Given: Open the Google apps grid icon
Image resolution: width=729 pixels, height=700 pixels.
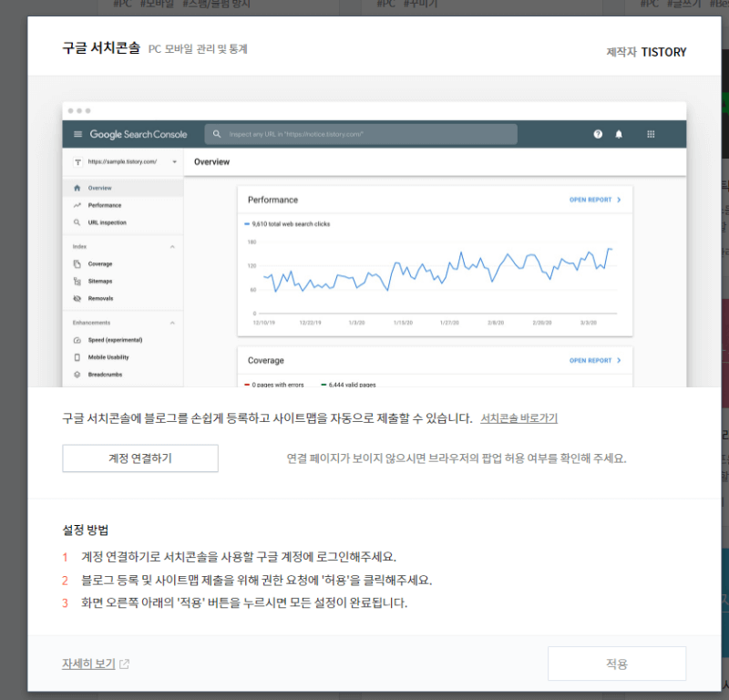Looking at the screenshot, I should pos(651,134).
